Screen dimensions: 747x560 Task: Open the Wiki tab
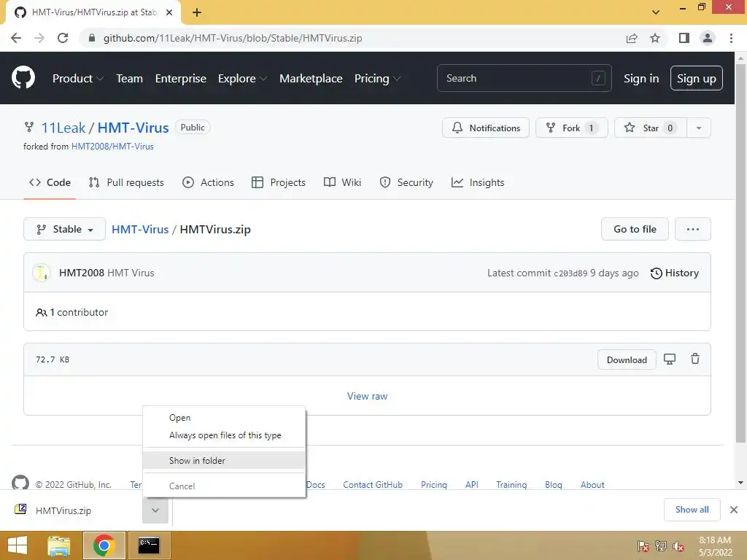point(342,182)
